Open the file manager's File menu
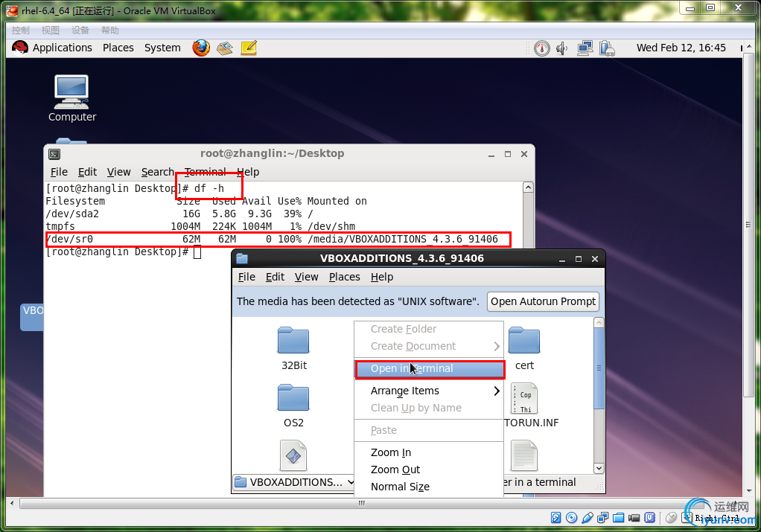Screen dimensions: 761x532 coord(246,277)
